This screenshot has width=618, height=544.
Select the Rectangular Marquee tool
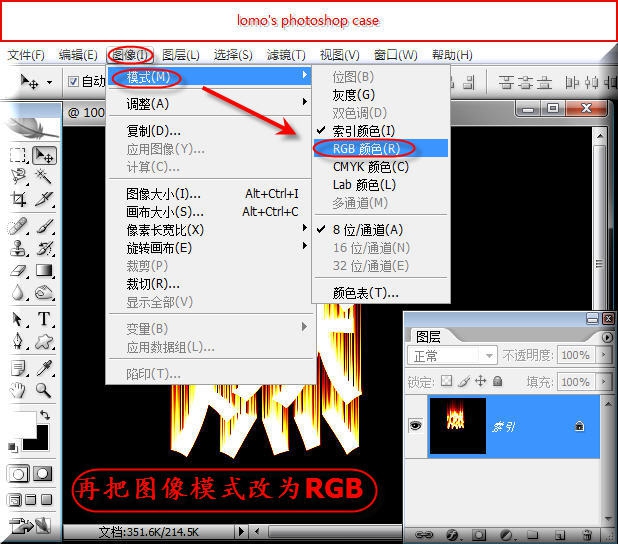tap(17, 155)
